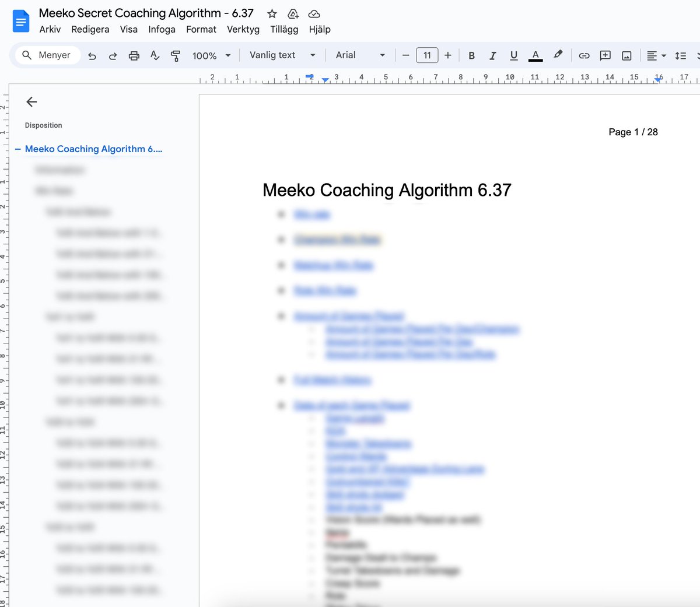Search menus with Menyer box
This screenshot has width=700, height=607.
[x=48, y=55]
